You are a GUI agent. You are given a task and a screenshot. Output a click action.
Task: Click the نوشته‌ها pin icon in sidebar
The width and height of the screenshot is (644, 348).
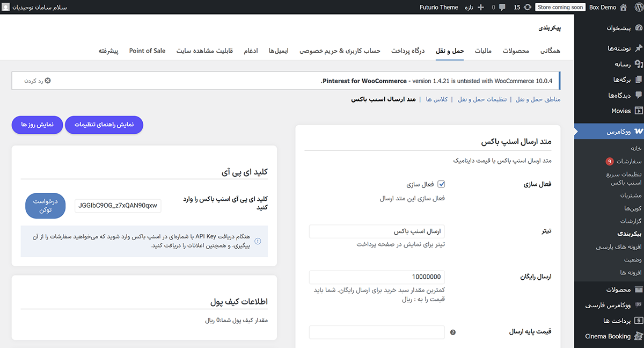(638, 48)
